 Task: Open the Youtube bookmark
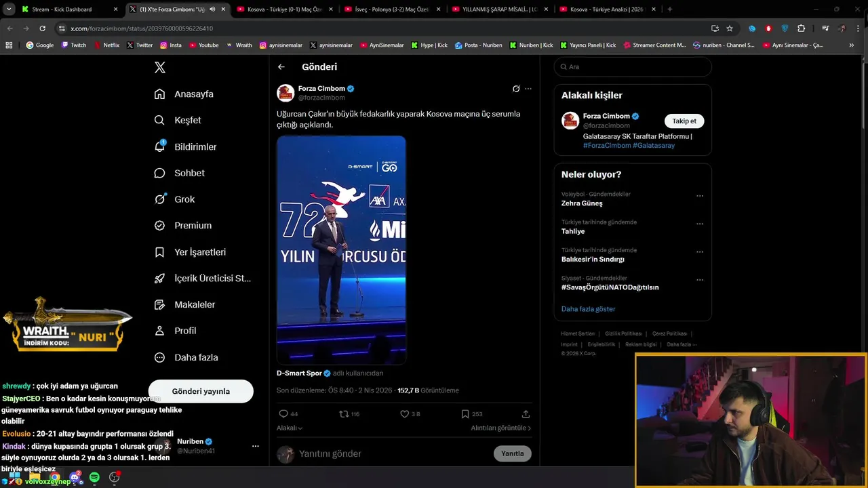tap(204, 45)
